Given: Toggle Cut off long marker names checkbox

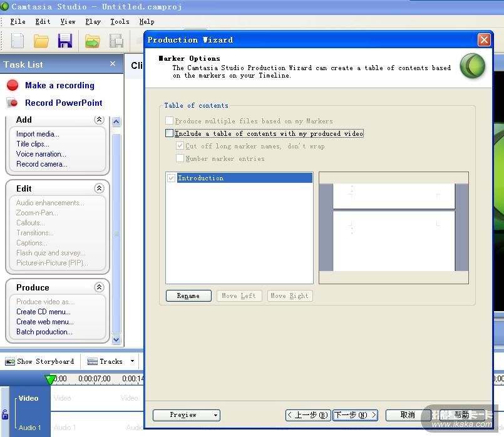Looking at the screenshot, I should point(180,145).
